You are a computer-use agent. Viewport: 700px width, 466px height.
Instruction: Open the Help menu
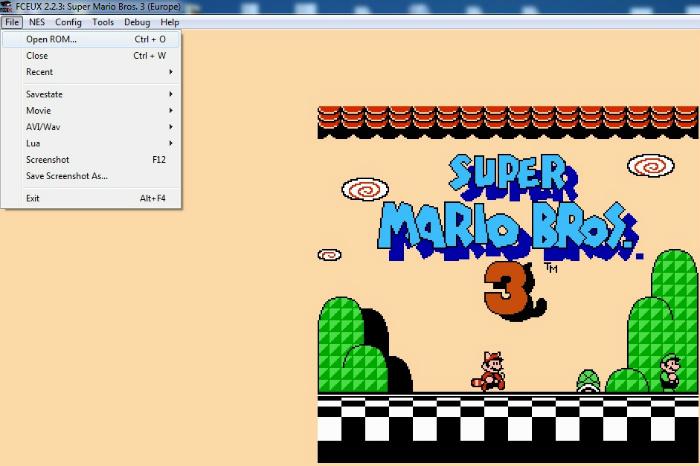170,22
